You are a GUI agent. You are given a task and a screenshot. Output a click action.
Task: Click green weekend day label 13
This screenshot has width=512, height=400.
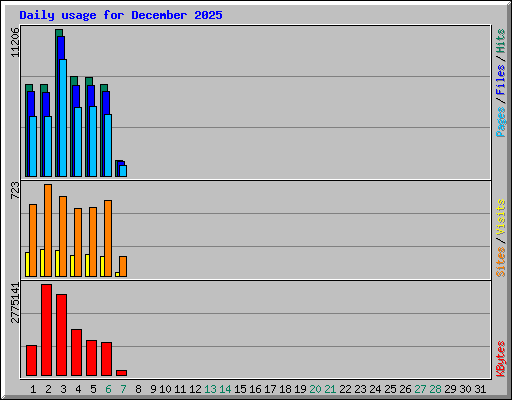210,389
